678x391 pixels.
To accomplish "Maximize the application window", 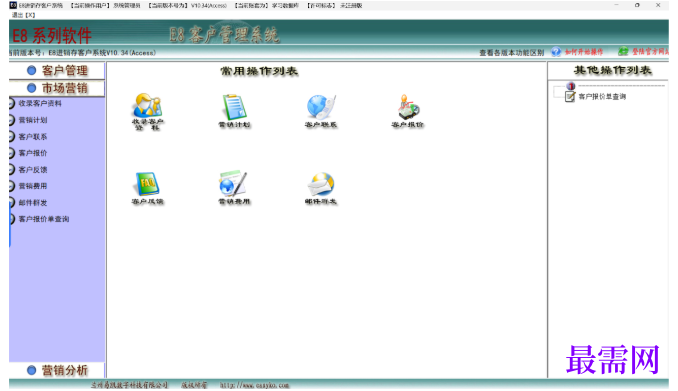I will pyautogui.click(x=637, y=5).
